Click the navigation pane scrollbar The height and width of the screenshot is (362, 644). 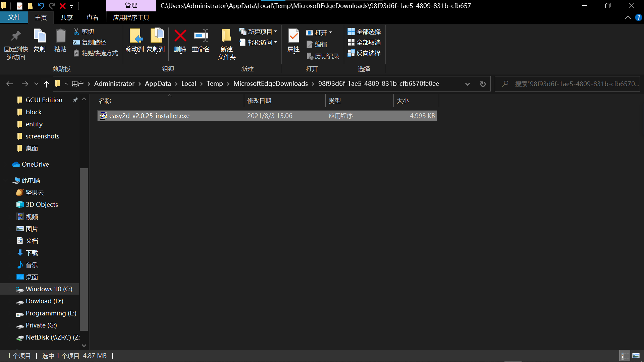84,249
